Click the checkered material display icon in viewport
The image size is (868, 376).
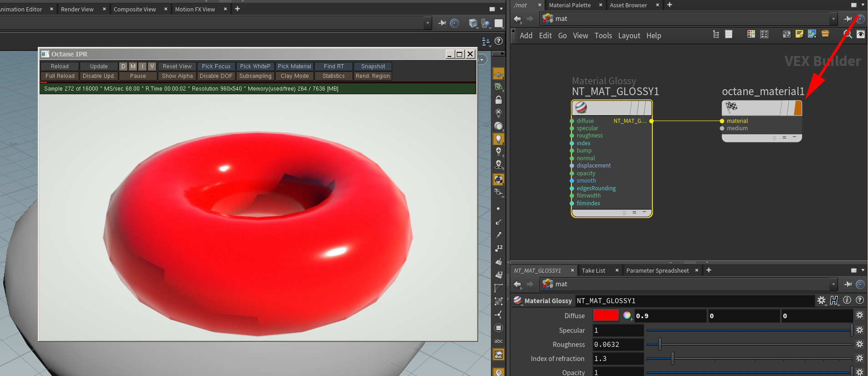499,179
